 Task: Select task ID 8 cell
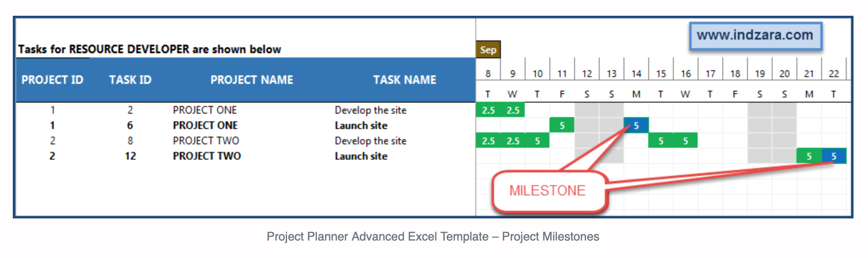pos(130,141)
